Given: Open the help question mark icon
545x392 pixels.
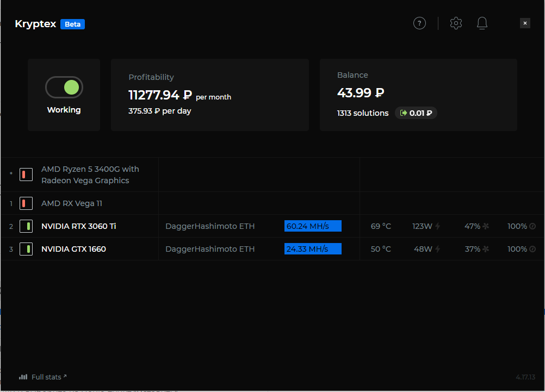Looking at the screenshot, I should 419,23.
